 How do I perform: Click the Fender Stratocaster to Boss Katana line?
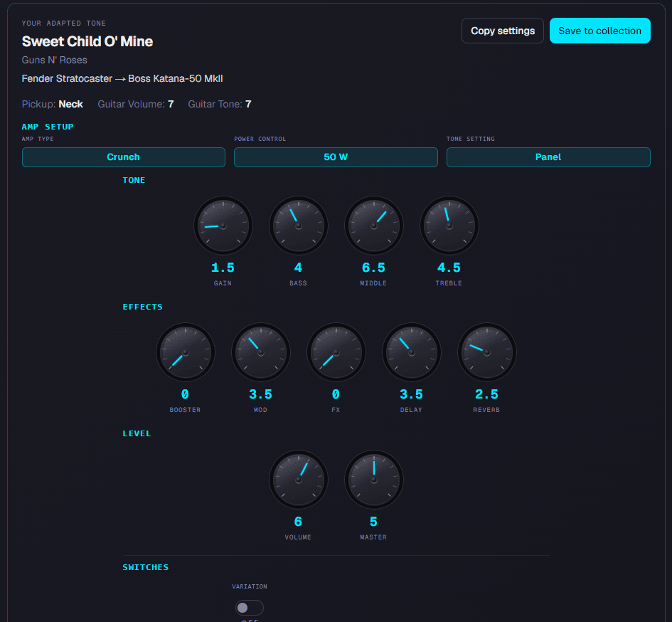pyautogui.click(x=122, y=78)
